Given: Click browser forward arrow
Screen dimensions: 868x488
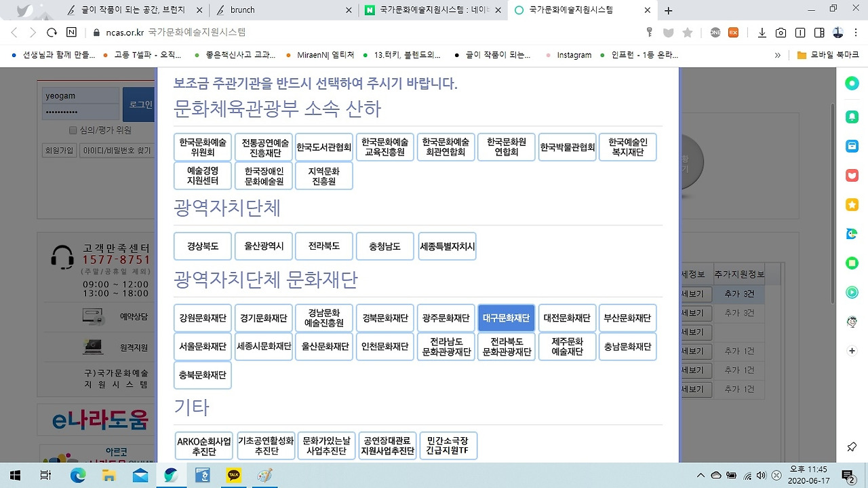Looking at the screenshot, I should tap(33, 33).
